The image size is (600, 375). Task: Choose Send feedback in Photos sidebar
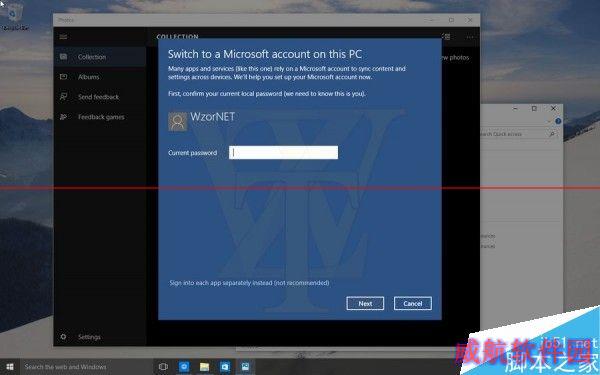99,97
